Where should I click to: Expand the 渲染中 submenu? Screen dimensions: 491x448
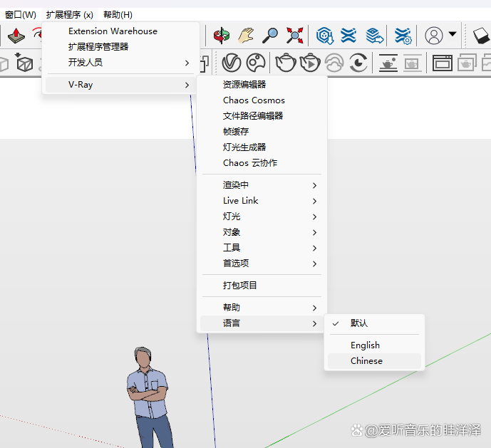click(x=262, y=185)
